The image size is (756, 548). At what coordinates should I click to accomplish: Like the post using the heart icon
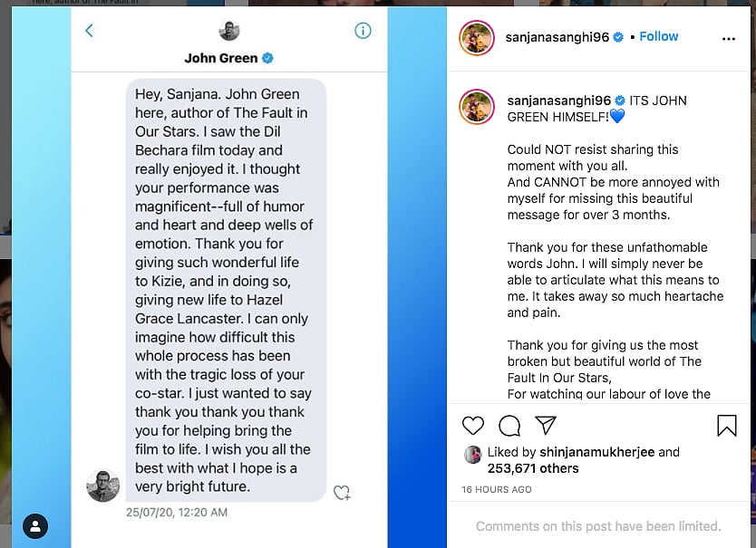pyautogui.click(x=472, y=426)
